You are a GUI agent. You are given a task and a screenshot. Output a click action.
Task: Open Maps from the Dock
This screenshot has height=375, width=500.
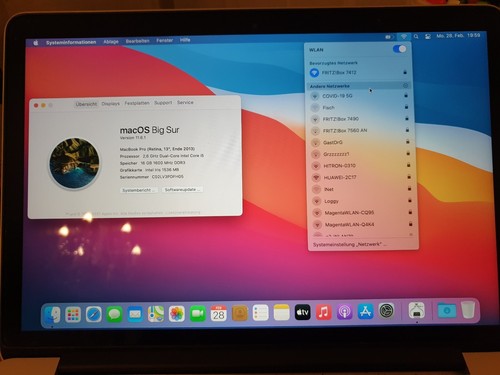coord(156,314)
